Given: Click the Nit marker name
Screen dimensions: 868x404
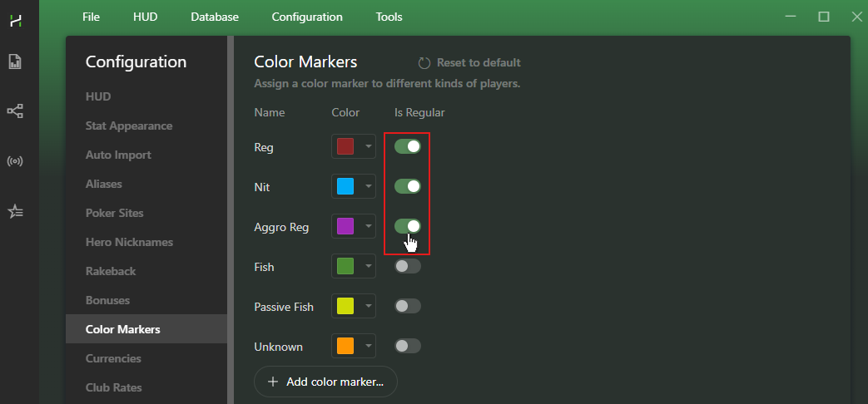Looking at the screenshot, I should click(262, 187).
